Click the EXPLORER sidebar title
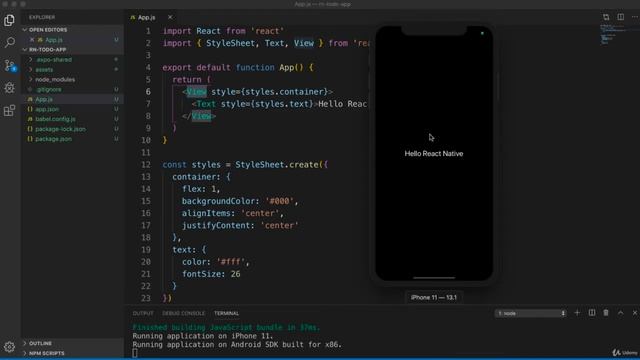 pos(42,17)
